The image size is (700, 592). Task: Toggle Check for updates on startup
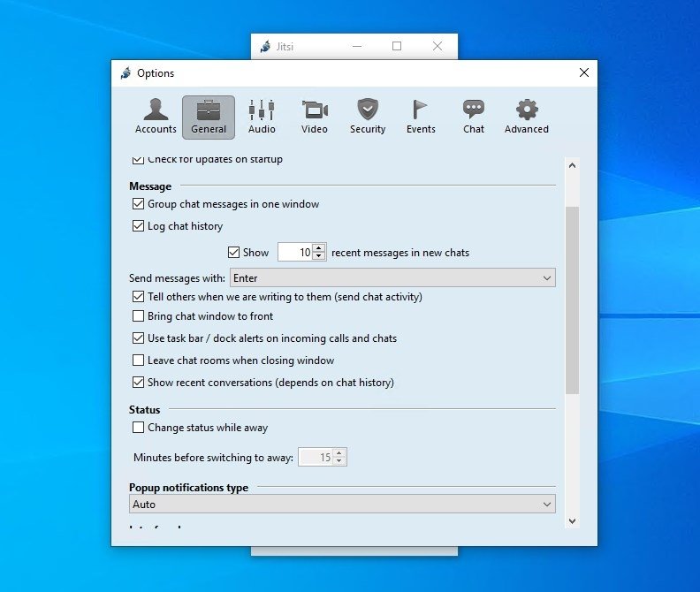coord(138,159)
